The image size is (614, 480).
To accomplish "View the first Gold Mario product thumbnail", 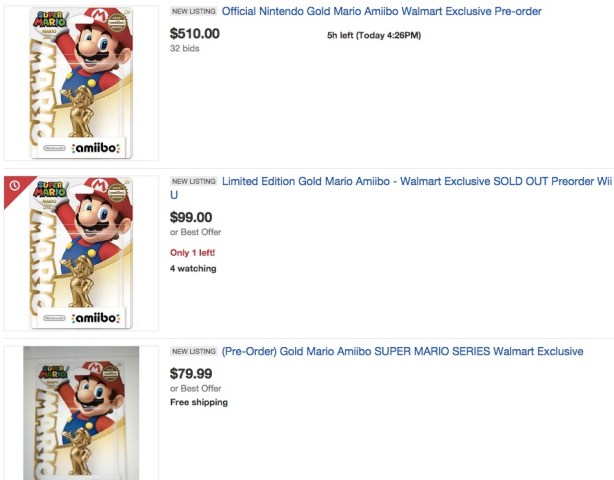I will [x=82, y=82].
